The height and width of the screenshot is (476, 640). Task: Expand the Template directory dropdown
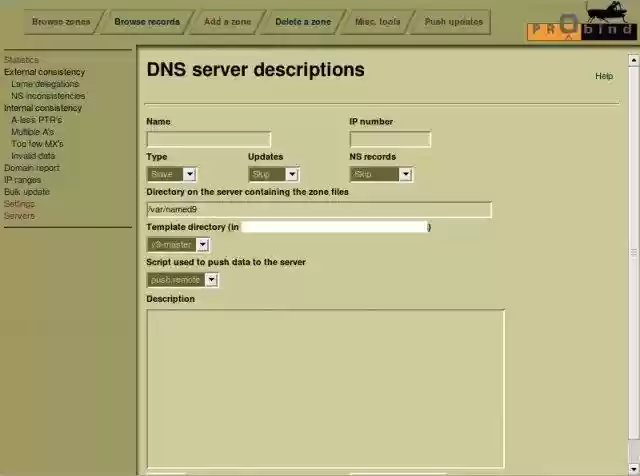[178, 245]
